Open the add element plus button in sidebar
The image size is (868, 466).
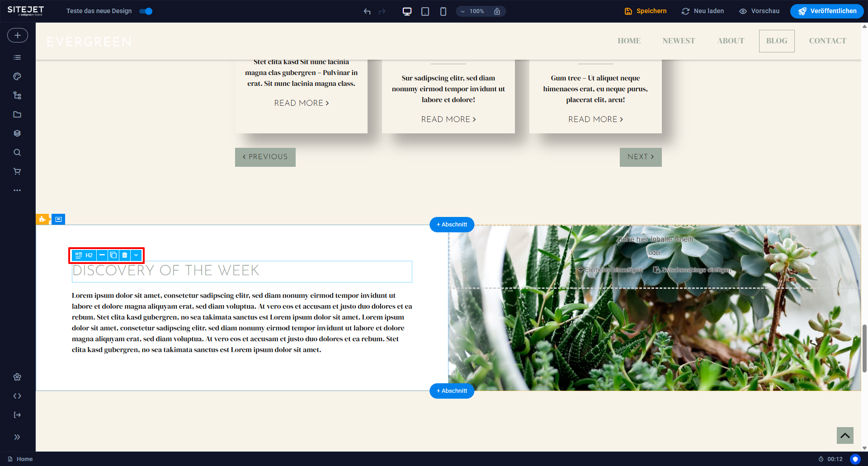pyautogui.click(x=18, y=35)
